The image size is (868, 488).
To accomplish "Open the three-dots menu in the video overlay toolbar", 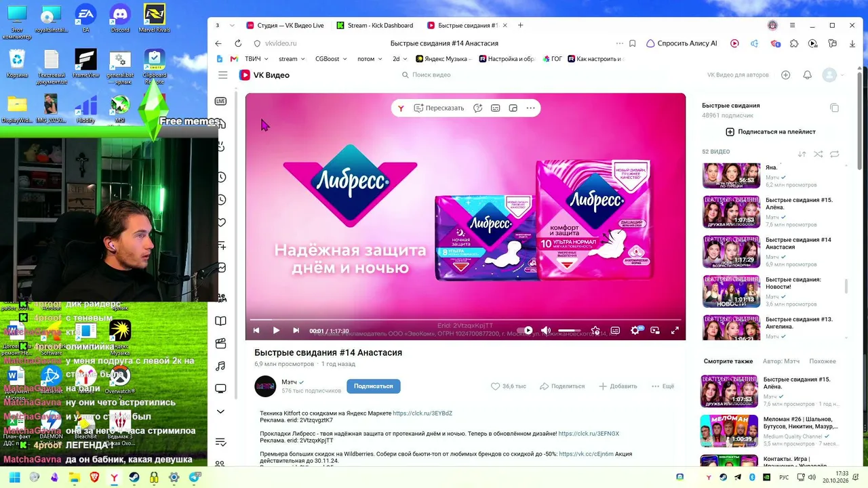I will [530, 108].
